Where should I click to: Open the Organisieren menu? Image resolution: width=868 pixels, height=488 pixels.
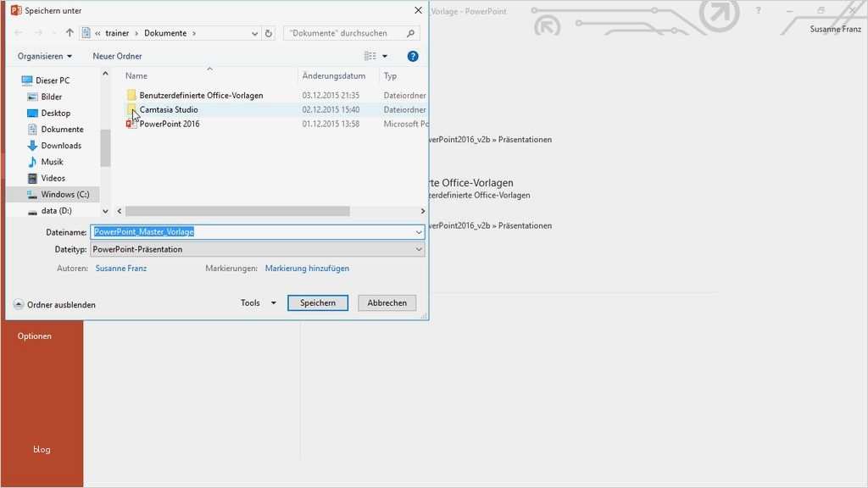pyautogui.click(x=44, y=56)
